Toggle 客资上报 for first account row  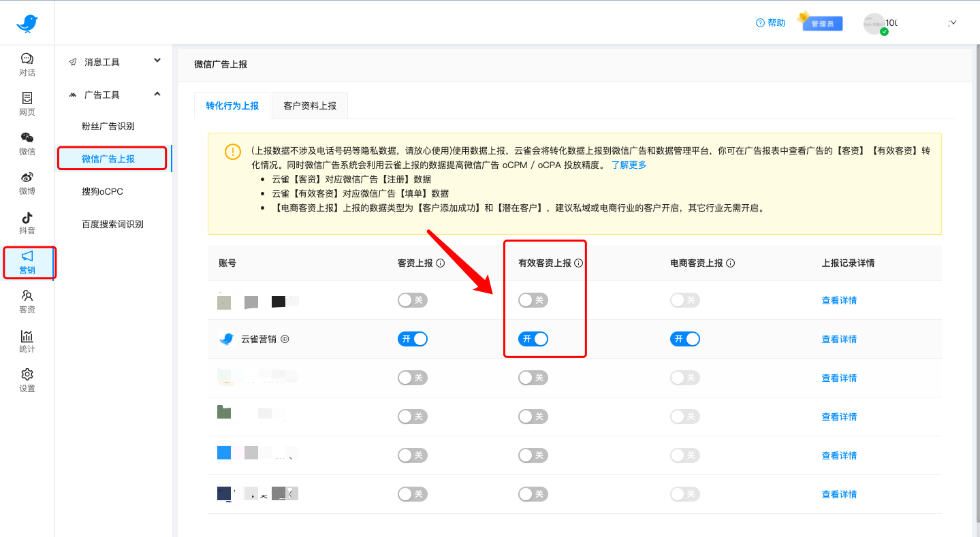click(413, 300)
